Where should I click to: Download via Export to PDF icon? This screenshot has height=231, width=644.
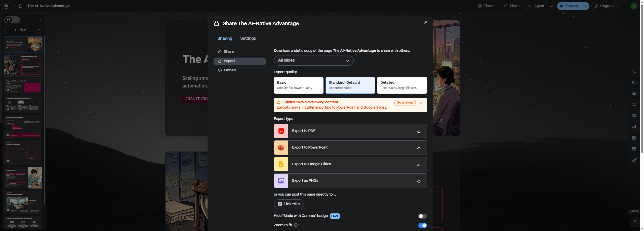419,131
